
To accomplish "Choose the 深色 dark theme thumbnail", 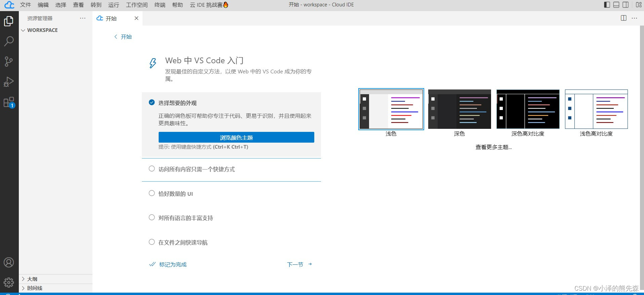I will point(459,109).
